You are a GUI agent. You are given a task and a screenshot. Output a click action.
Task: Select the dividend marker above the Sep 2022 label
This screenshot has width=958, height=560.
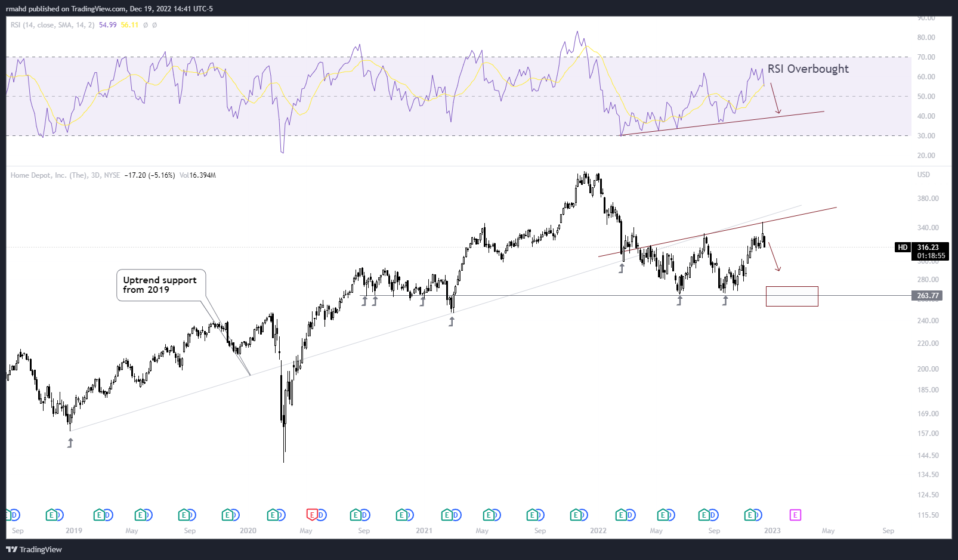[x=713, y=515]
